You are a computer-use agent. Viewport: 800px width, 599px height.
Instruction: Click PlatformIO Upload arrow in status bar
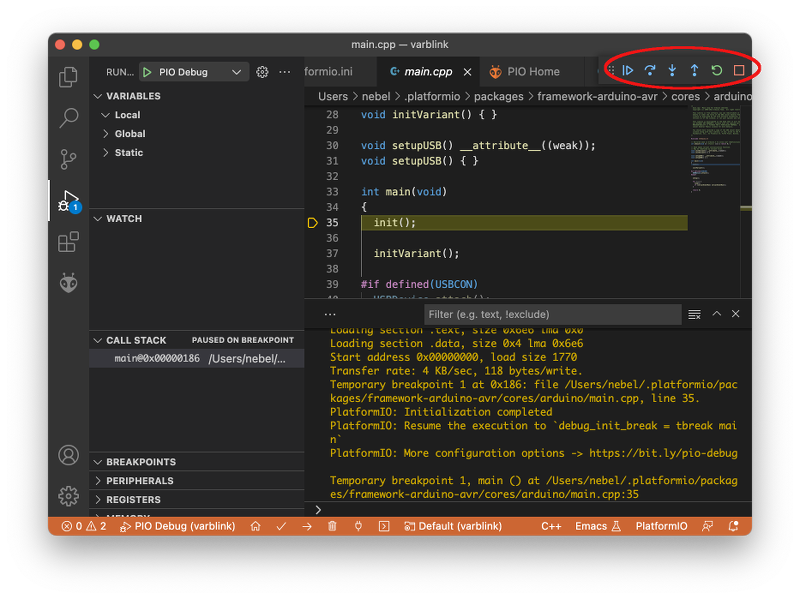307,526
